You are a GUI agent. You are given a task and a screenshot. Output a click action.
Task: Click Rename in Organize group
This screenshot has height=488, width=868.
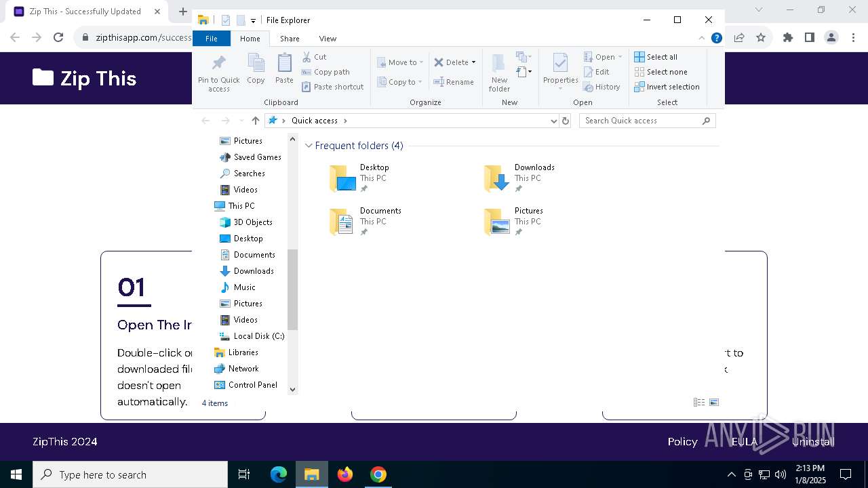454,82
